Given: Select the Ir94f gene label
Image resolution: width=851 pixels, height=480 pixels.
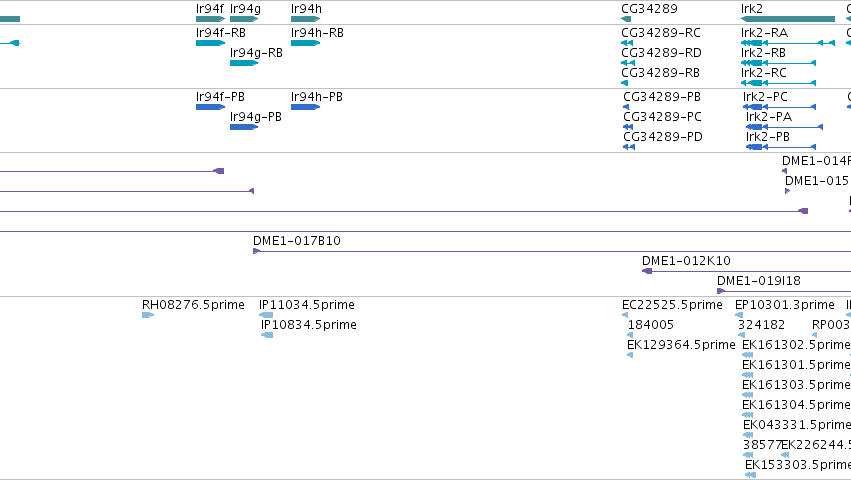Looking at the screenshot, I should coord(209,9).
